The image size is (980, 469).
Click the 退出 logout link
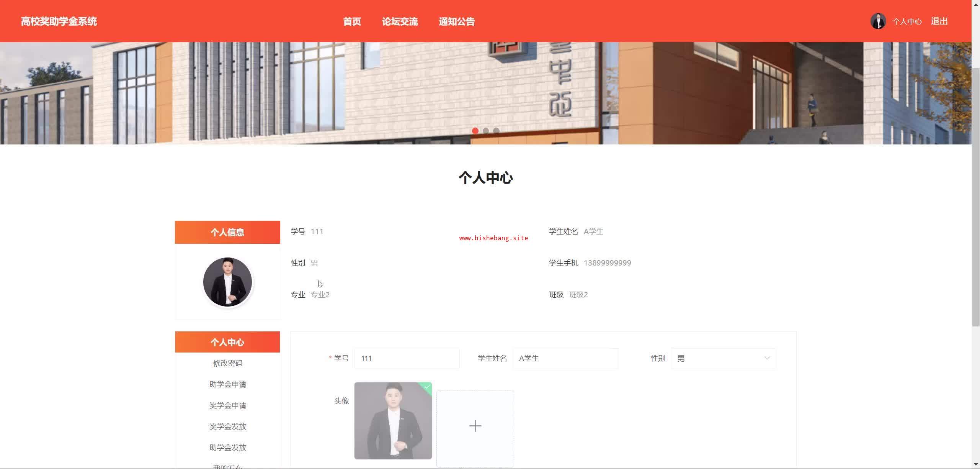[939, 21]
